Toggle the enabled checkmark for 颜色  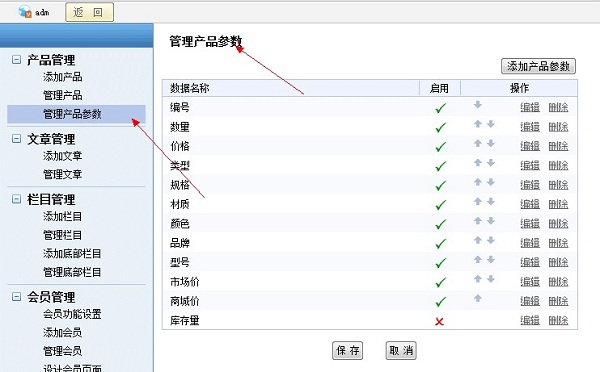pos(440,224)
